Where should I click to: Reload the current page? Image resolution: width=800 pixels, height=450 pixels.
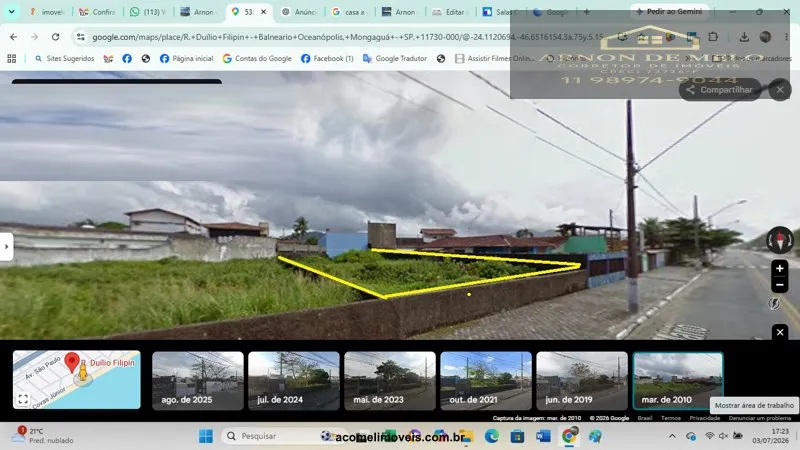55,37
